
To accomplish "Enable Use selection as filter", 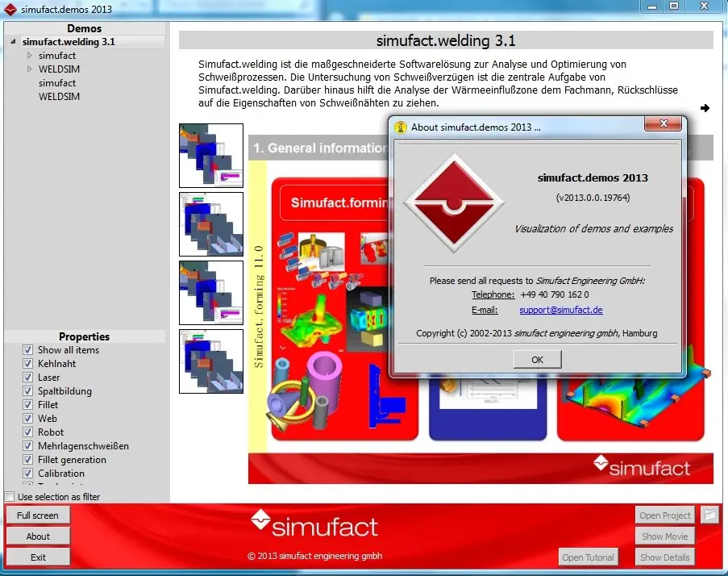I will point(10,497).
